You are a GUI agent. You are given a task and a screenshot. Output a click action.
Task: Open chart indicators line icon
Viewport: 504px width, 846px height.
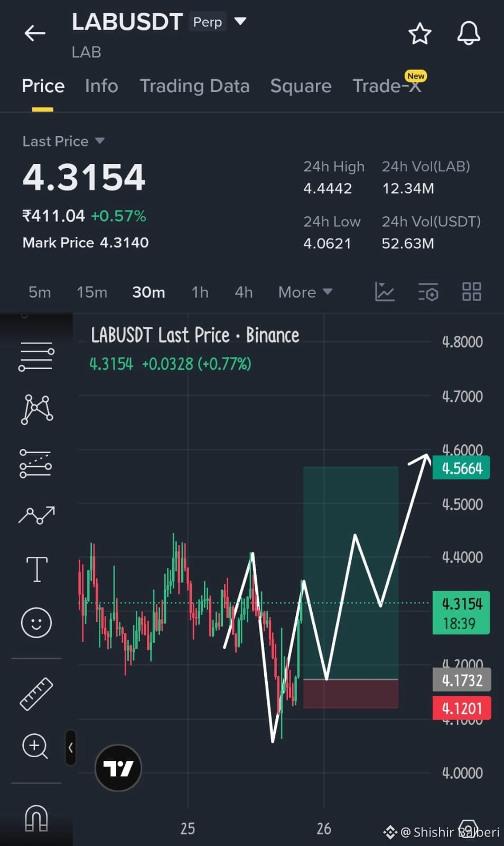(x=385, y=292)
